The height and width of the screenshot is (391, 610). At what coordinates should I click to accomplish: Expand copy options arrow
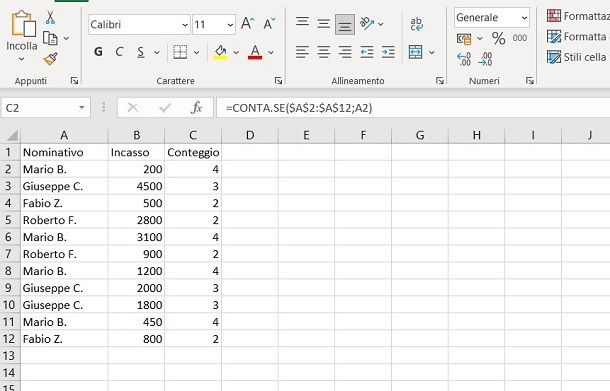(x=66, y=39)
